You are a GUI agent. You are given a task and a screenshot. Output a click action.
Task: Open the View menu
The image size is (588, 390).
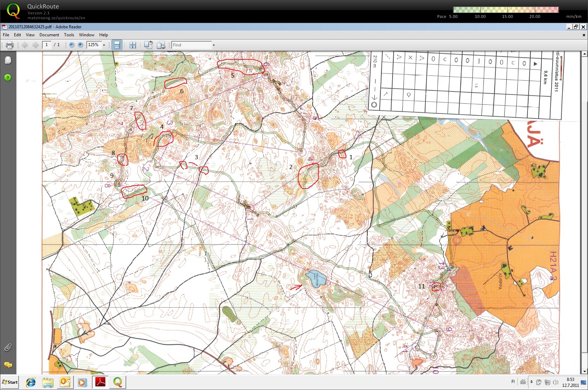tap(30, 35)
